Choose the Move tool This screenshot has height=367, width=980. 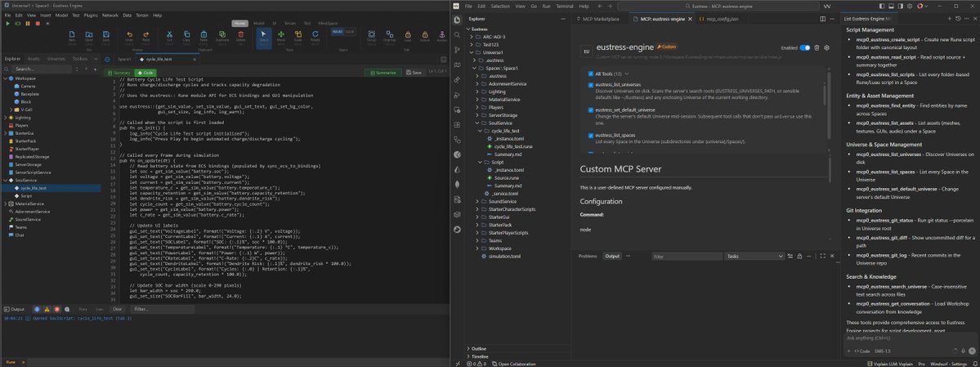pyautogui.click(x=280, y=36)
